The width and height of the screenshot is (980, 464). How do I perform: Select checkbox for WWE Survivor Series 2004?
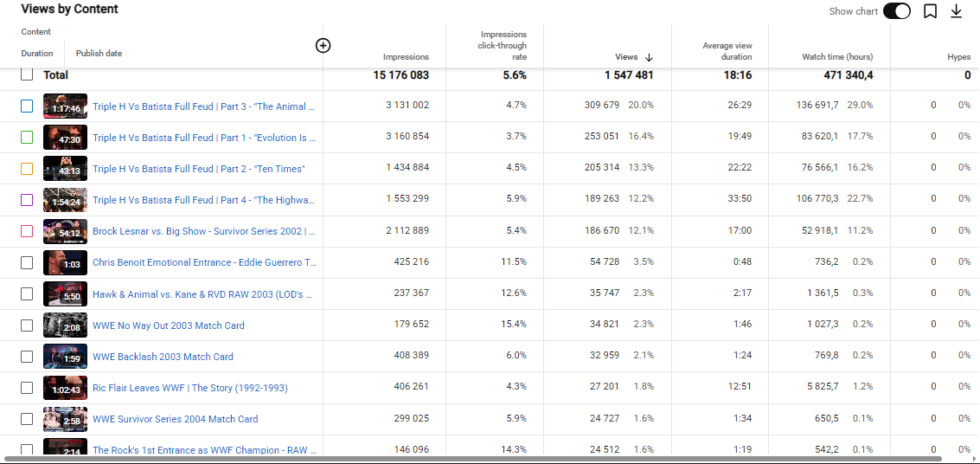(x=27, y=419)
